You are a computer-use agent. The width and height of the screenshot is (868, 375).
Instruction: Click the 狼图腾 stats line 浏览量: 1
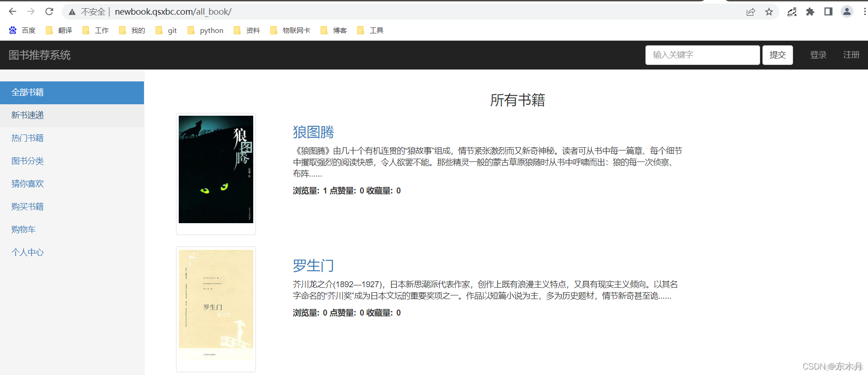(x=346, y=191)
